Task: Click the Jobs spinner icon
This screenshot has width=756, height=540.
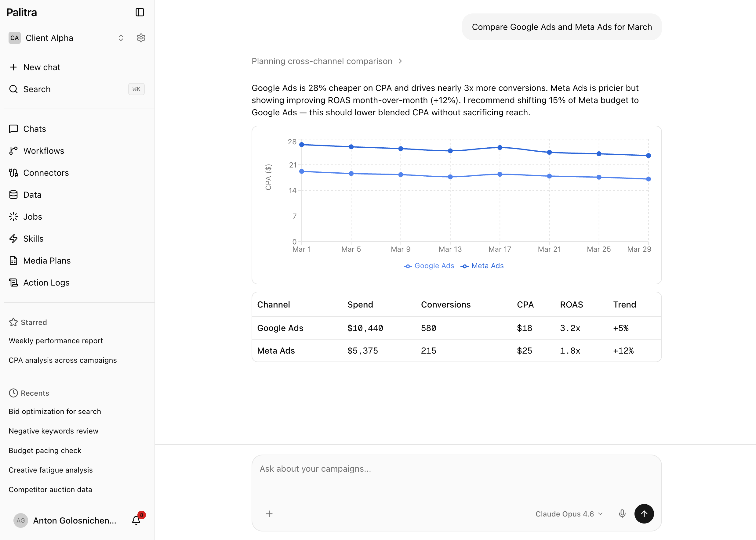Action: click(x=13, y=217)
